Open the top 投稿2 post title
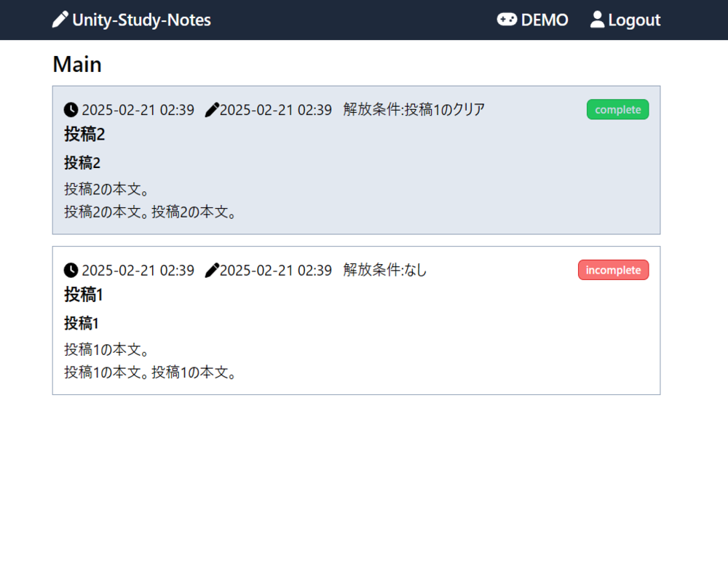 (84, 135)
